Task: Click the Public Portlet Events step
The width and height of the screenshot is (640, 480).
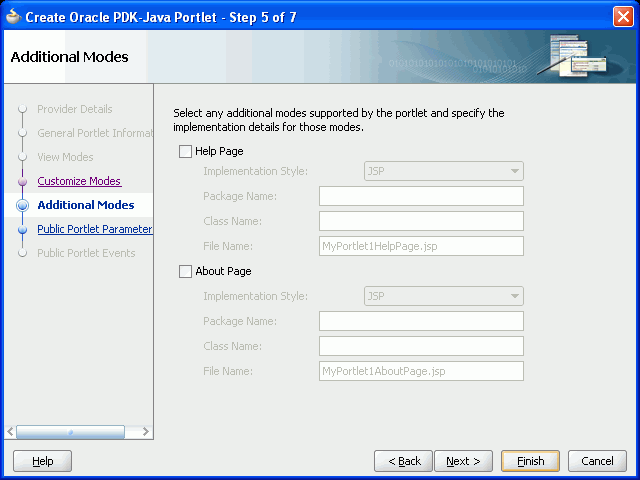Action: [x=86, y=253]
